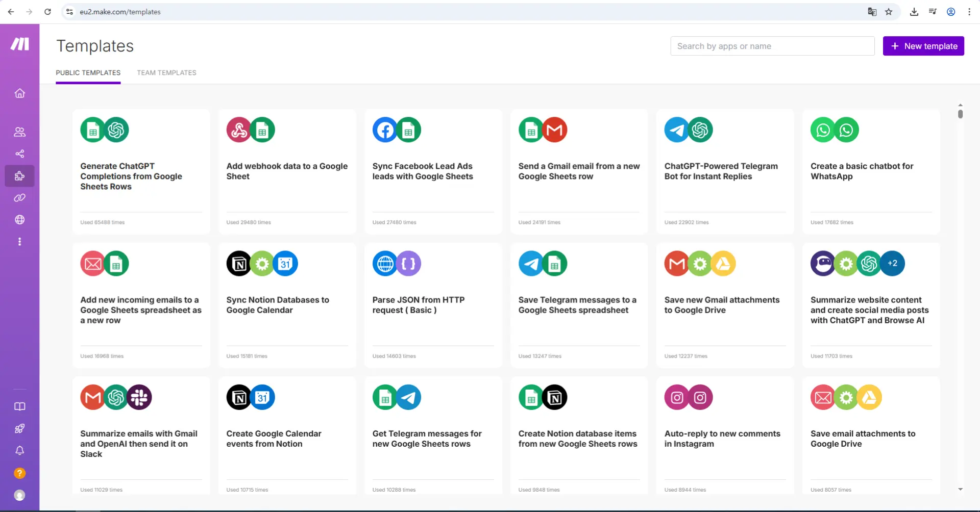Screen dimensions: 980x512
Task: Click the 'Used 24191 times' text
Action: tap(540, 222)
